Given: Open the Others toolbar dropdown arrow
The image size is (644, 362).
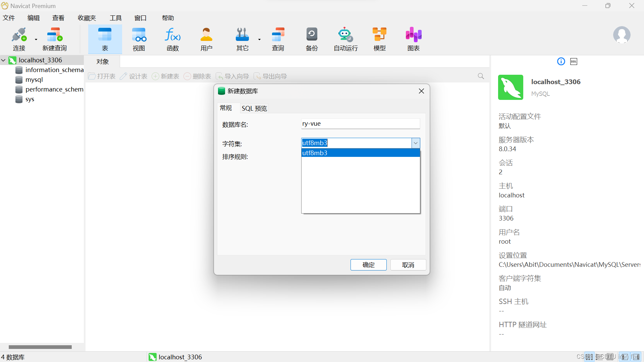Looking at the screenshot, I should [x=259, y=40].
